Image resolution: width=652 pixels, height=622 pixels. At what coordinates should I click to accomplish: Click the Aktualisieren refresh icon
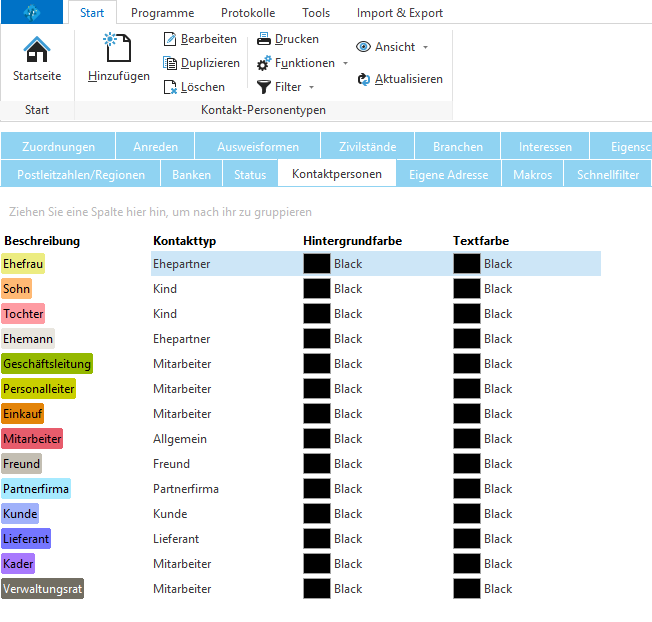(364, 79)
